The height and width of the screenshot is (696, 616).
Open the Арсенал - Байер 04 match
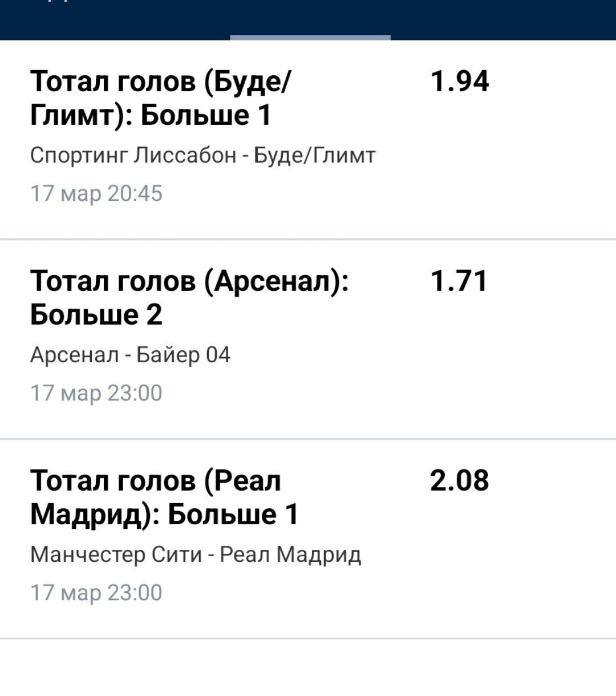[x=130, y=355]
